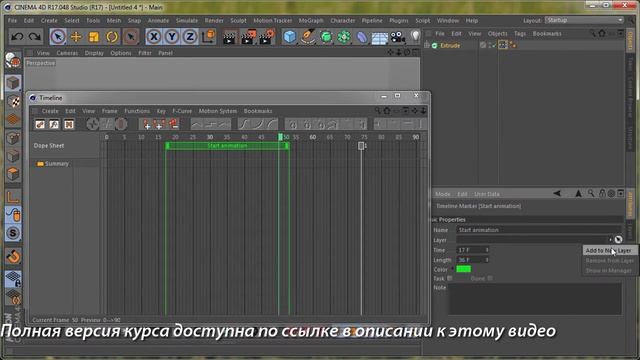Screen dimensions: 640x360
Task: Open Timeline Functions menu
Action: click(137, 111)
